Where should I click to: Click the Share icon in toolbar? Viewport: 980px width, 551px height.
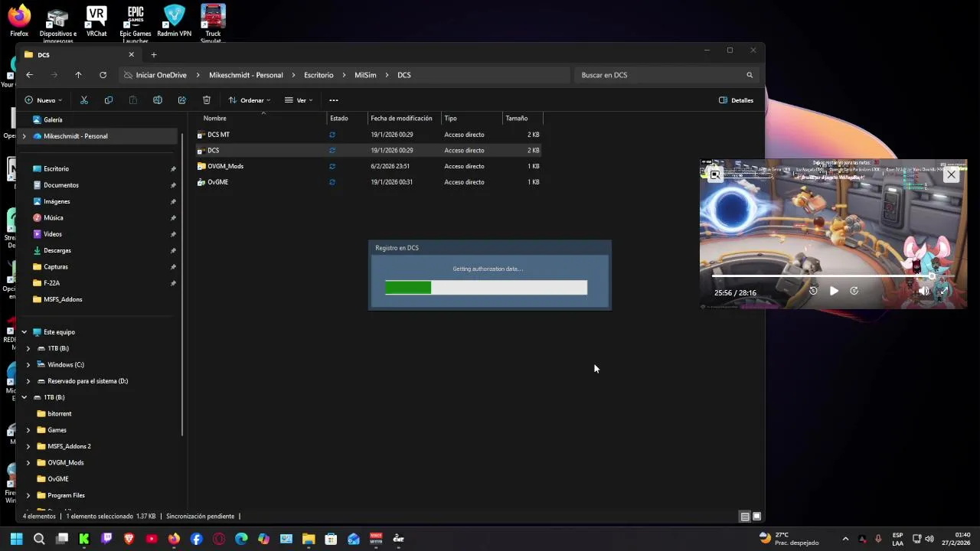182,100
